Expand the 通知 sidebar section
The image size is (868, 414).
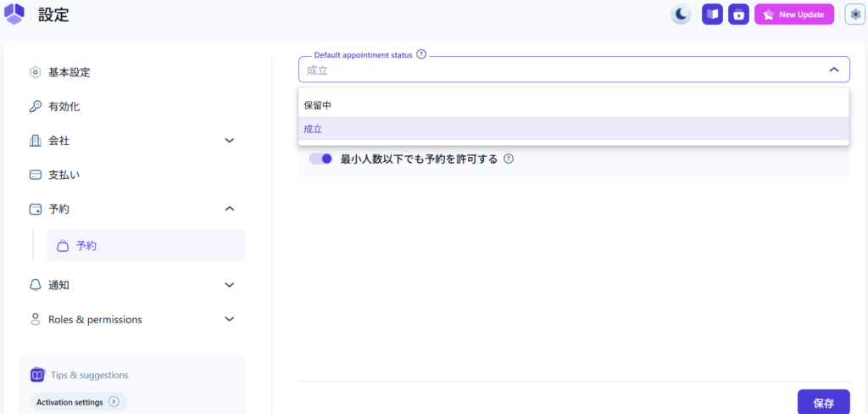pyautogui.click(x=229, y=285)
